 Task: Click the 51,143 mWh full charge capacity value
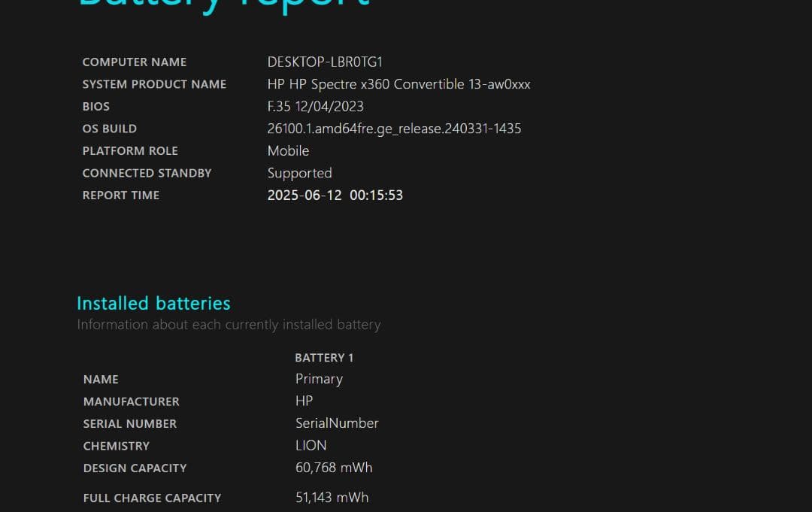[x=332, y=497]
